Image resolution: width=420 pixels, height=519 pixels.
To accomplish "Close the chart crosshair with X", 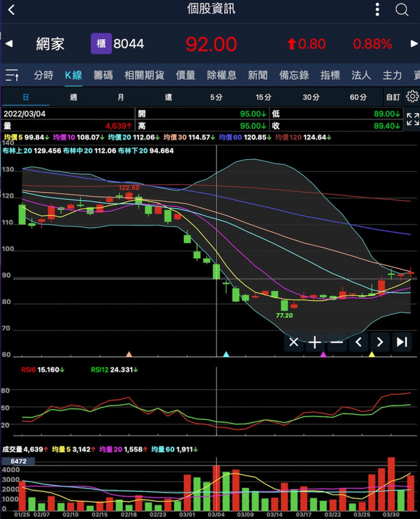I will pyautogui.click(x=294, y=342).
